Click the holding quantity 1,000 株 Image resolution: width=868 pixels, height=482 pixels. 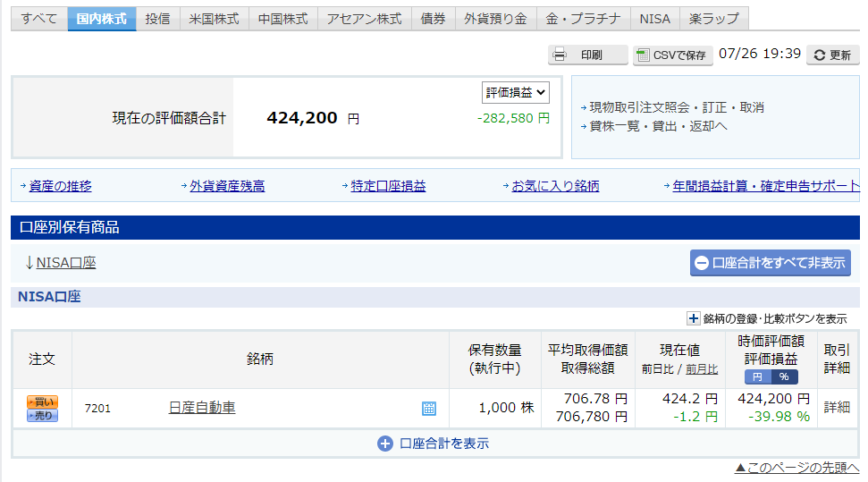click(x=506, y=408)
